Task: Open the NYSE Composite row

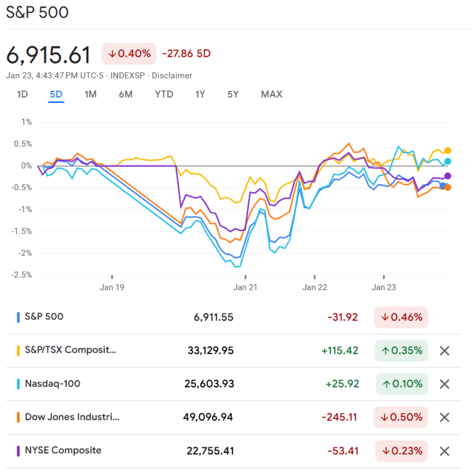Action: [x=63, y=450]
